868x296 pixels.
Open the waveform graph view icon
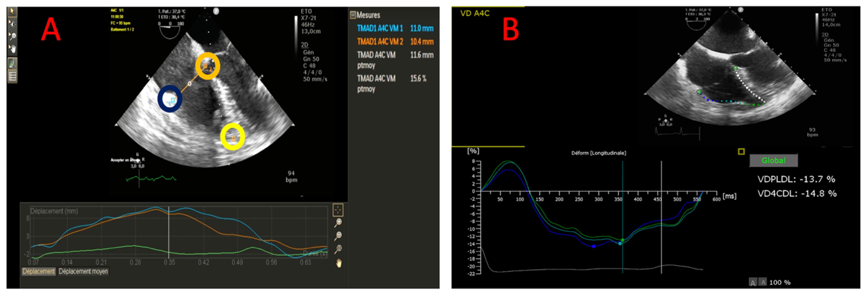click(13, 63)
